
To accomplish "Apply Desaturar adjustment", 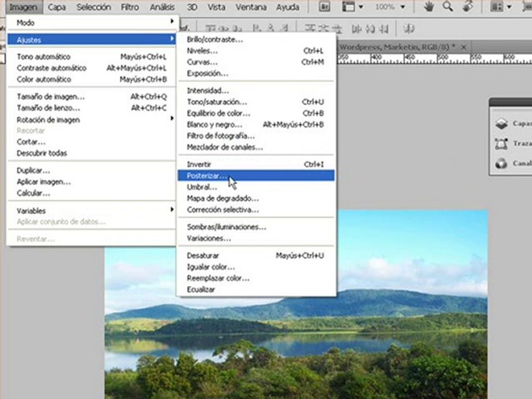I will (x=256, y=255).
